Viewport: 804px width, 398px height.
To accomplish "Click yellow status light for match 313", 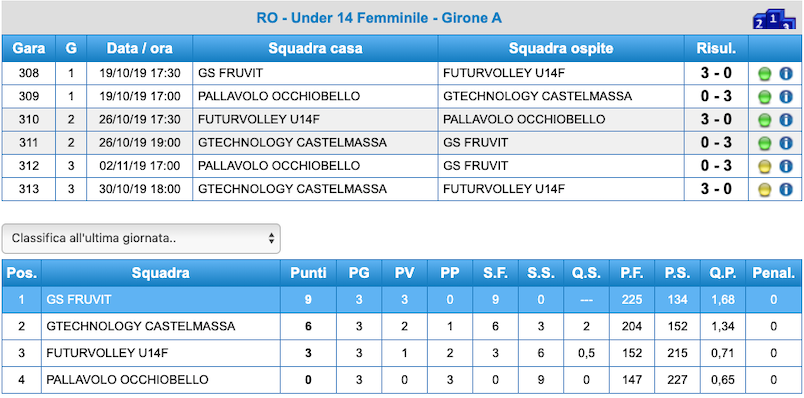I will [765, 190].
